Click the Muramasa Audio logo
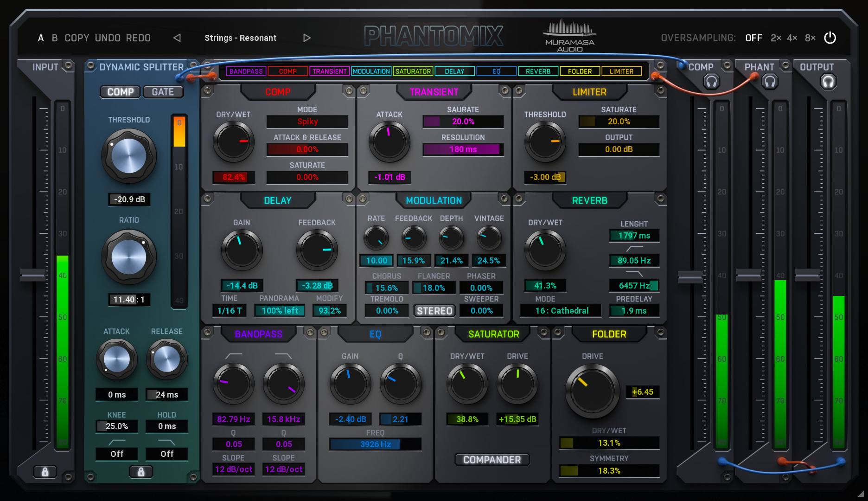This screenshot has height=501, width=868. 569,34
